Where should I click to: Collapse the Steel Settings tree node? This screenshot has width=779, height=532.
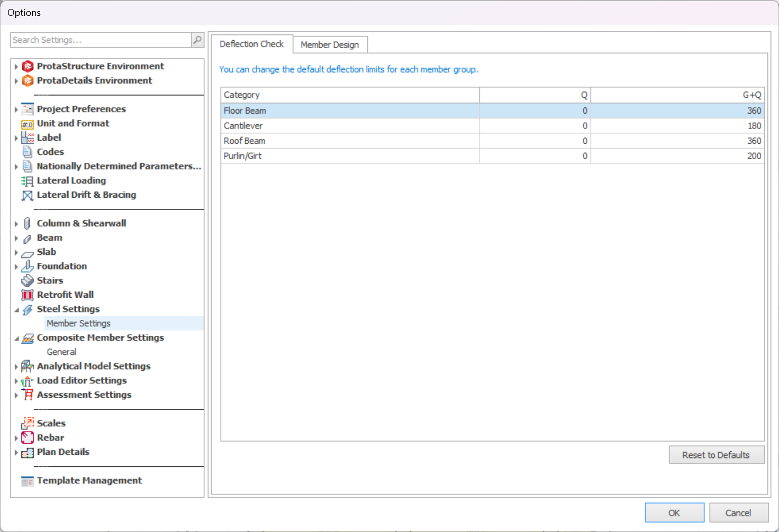[x=16, y=310]
